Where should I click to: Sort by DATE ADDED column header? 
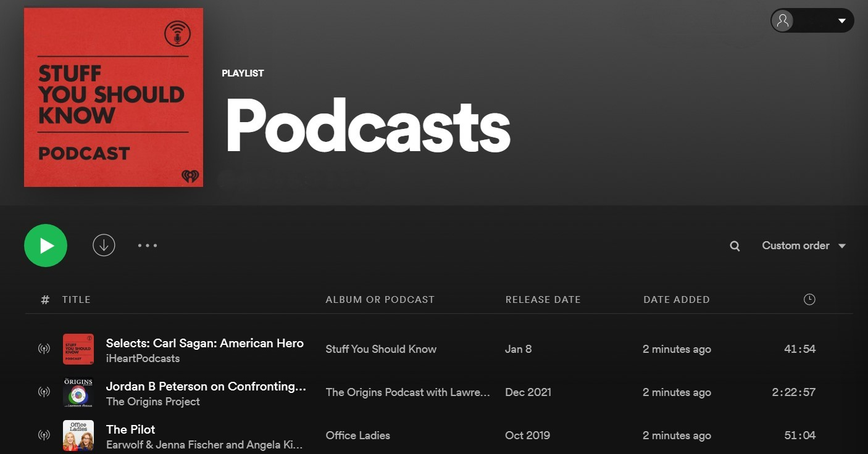point(677,300)
